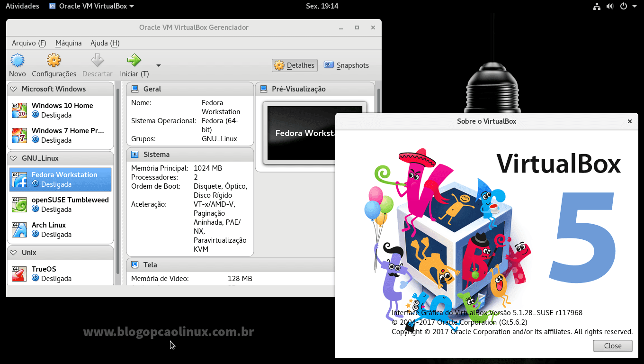Collapse the GNU_Linux group
This screenshot has width=644, height=364.
pyautogui.click(x=13, y=158)
